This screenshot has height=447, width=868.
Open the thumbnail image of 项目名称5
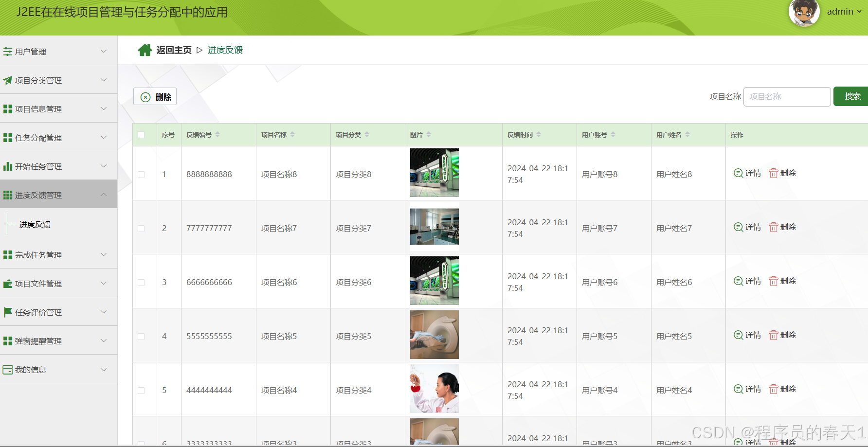click(434, 335)
